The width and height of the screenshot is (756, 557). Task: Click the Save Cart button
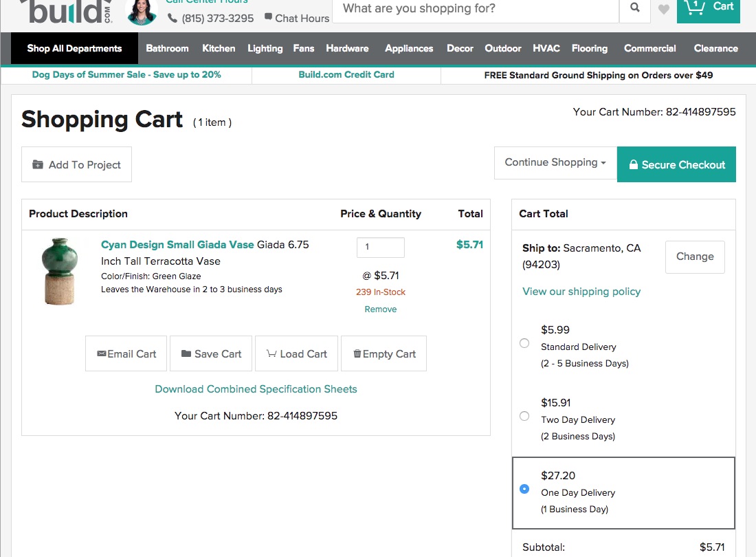click(x=211, y=353)
